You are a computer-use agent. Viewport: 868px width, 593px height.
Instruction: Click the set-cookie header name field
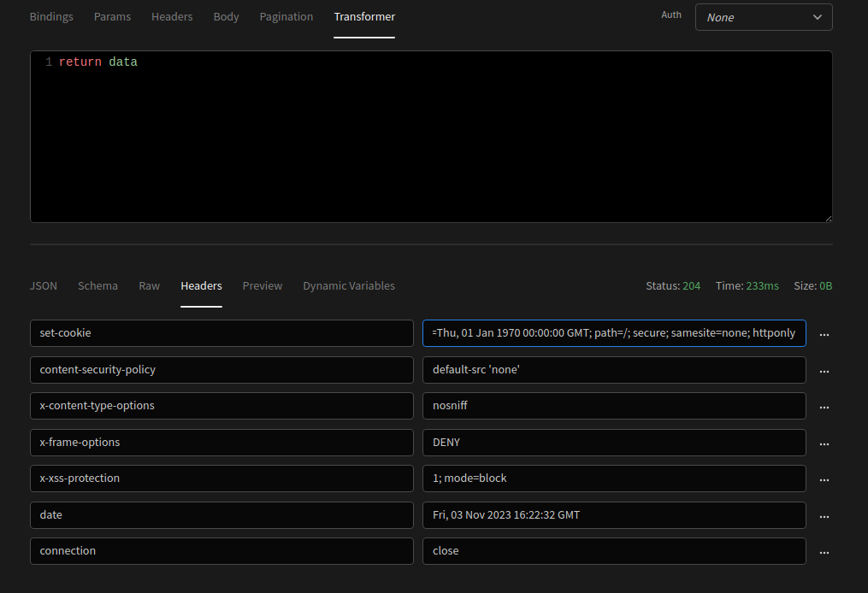(x=221, y=333)
